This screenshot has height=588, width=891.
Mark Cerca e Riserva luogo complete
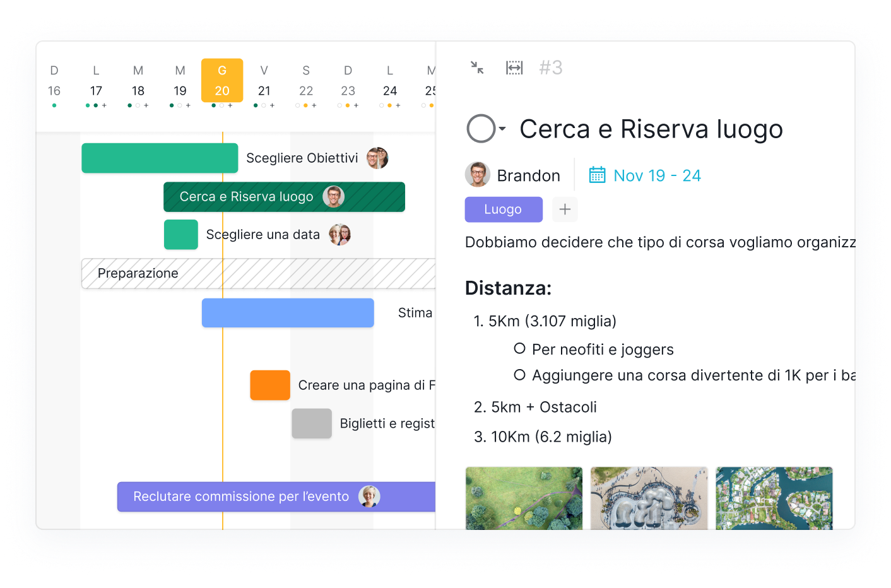[481, 129]
